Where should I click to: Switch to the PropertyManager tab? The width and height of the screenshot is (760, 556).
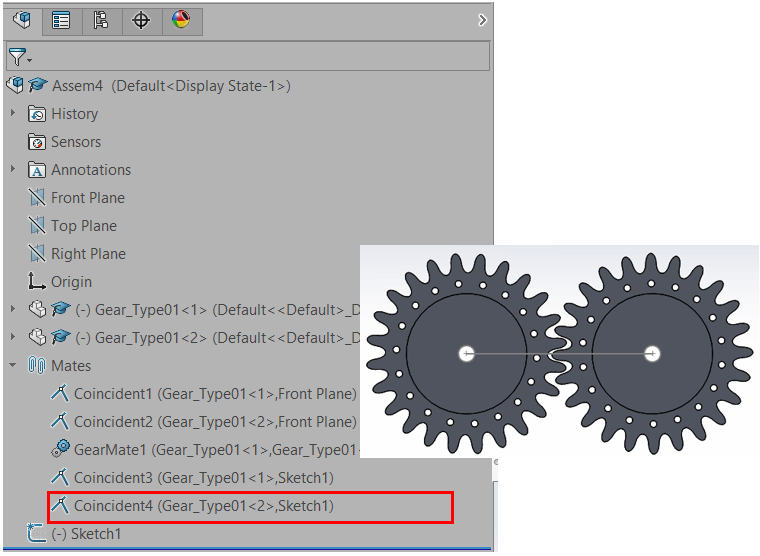(x=61, y=20)
